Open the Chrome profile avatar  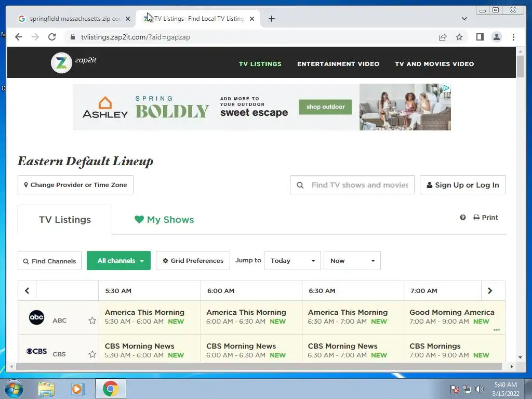(x=496, y=37)
